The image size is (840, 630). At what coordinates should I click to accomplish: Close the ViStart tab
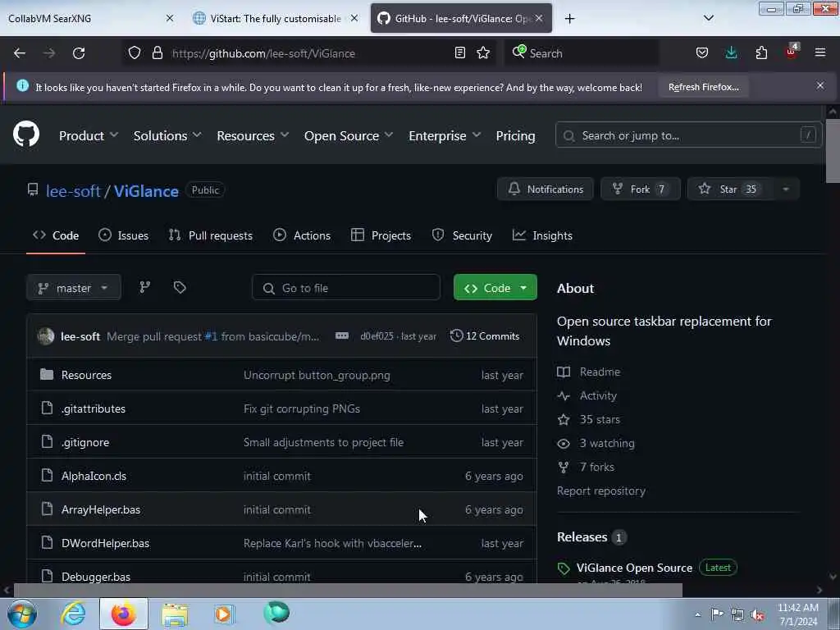pos(354,18)
